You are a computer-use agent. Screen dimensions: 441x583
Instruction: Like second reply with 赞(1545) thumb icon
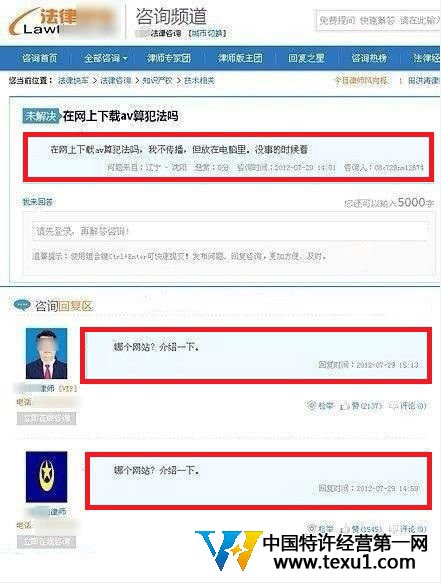[344, 528]
